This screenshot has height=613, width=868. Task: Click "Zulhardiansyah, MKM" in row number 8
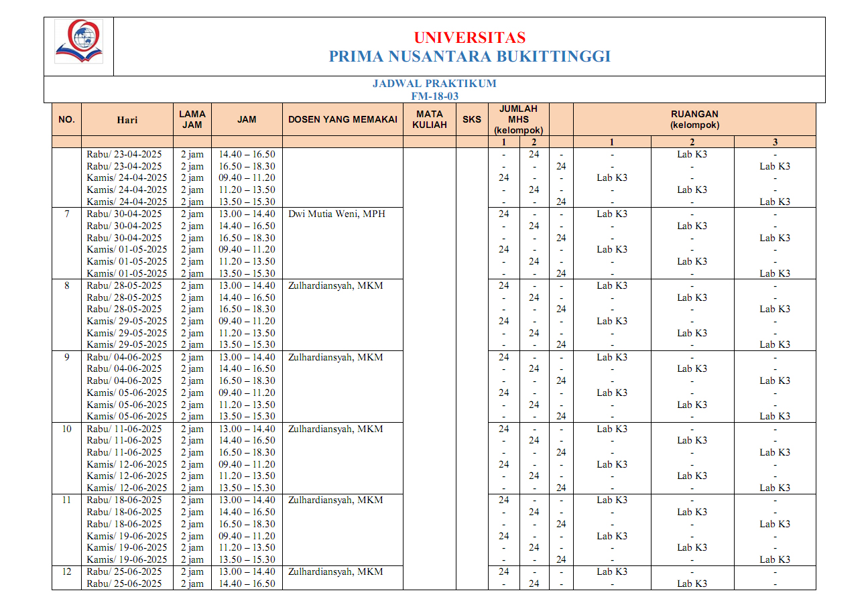(x=336, y=285)
